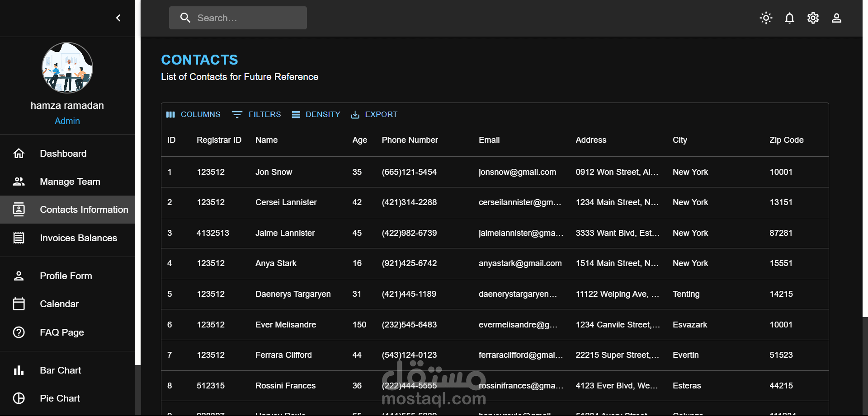The height and width of the screenshot is (416, 868).
Task: Open the Filters panel
Action: coord(256,115)
